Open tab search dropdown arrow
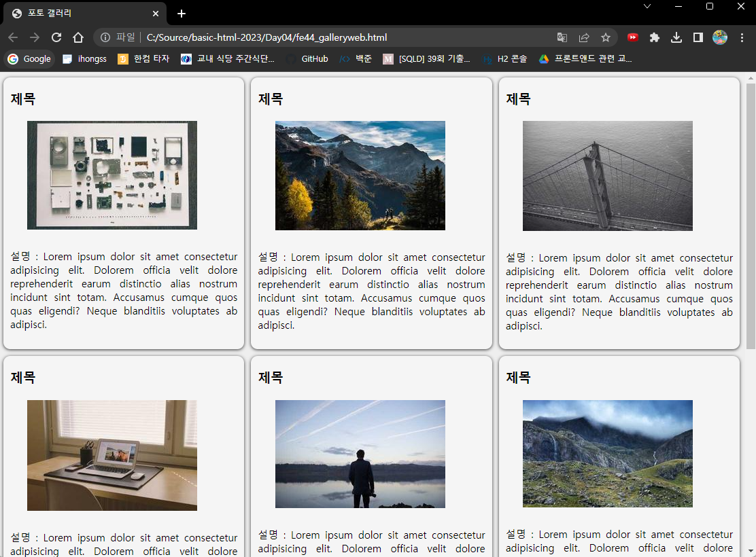Image resolution: width=756 pixels, height=557 pixels. tap(647, 6)
